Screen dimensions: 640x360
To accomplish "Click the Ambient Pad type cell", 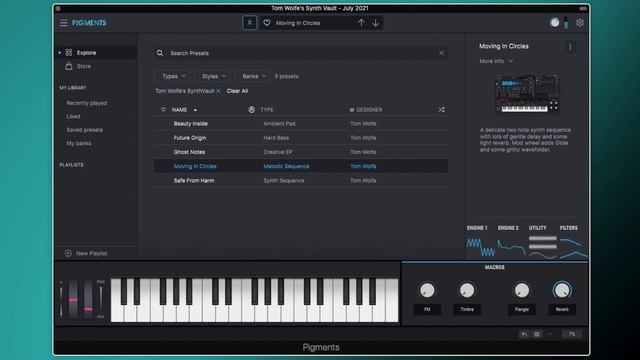I will pos(279,124).
